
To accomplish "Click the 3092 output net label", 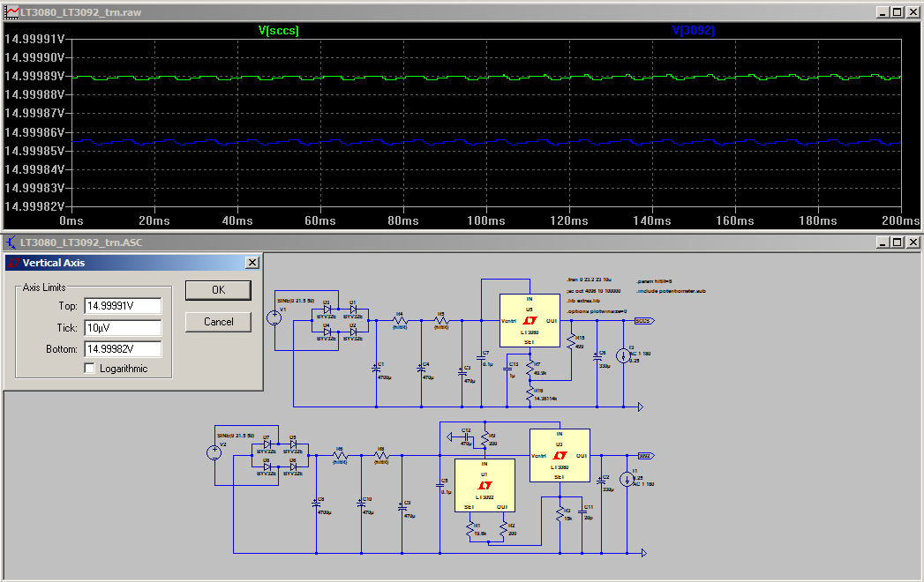I will 646,456.
